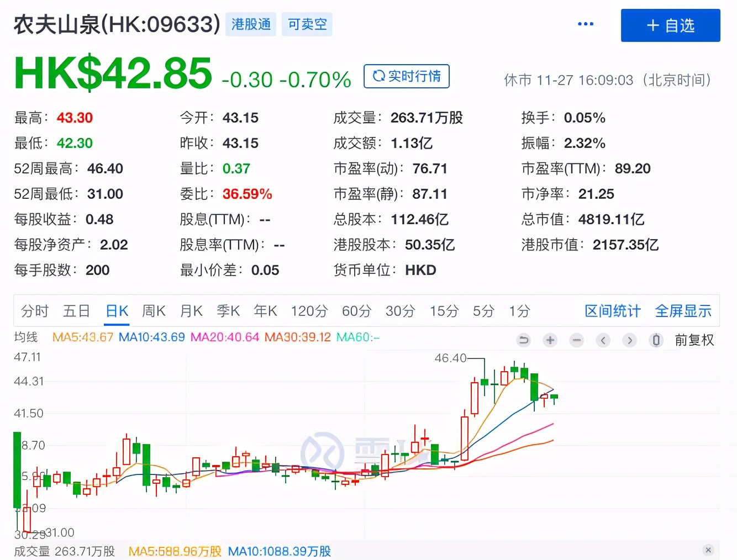Click the 自选 add-to-watchlist button
737x560 pixels.
(x=670, y=25)
